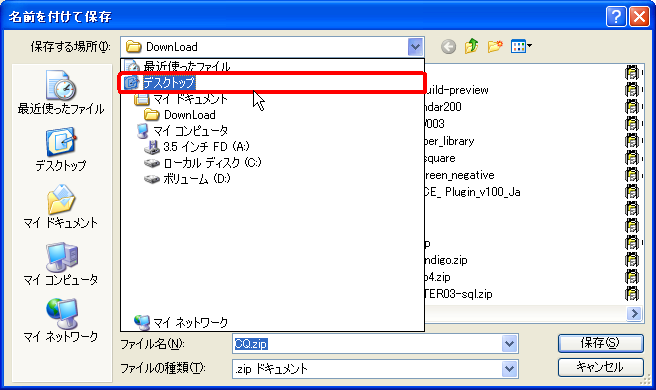Open マイ ドキュメント in the left places bar
The width and height of the screenshot is (656, 390).
tap(61, 207)
